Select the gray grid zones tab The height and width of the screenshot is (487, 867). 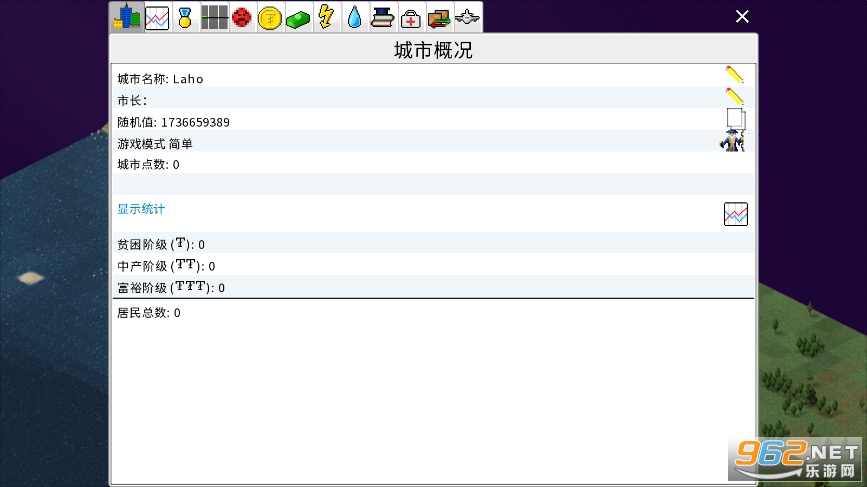(215, 18)
